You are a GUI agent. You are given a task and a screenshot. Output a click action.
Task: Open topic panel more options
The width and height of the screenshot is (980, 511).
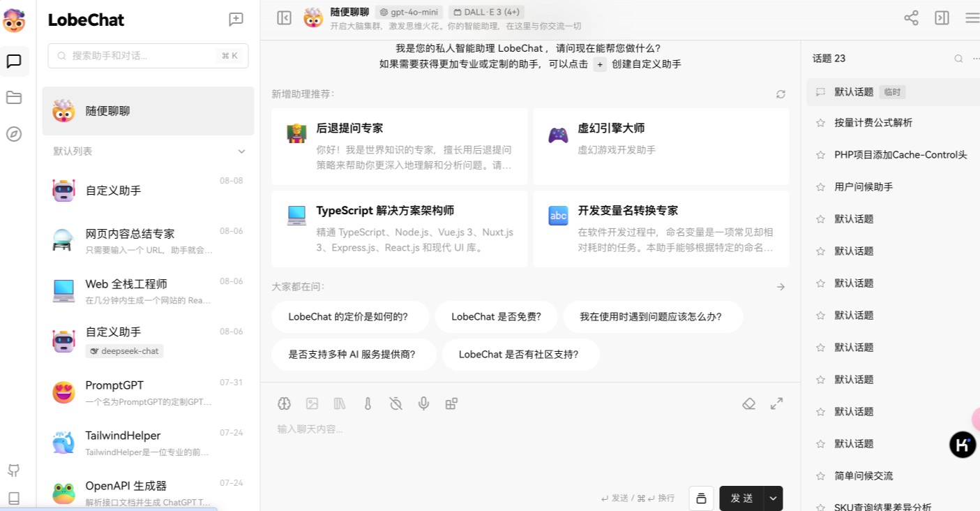point(976,59)
